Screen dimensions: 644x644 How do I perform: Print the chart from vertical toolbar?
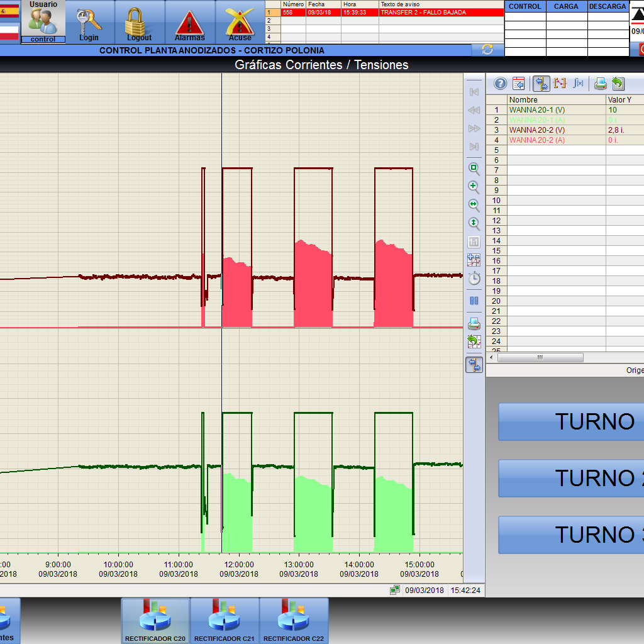coord(474,324)
